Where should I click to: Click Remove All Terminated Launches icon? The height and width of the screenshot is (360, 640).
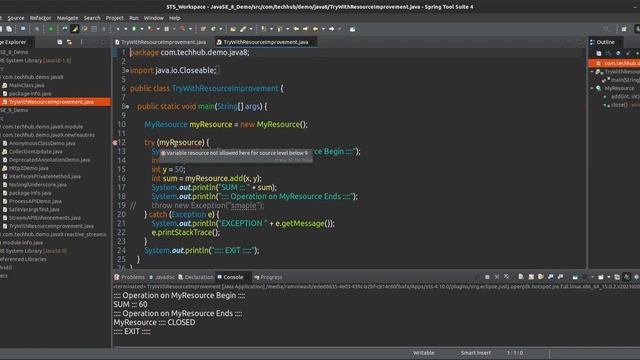coord(507,277)
